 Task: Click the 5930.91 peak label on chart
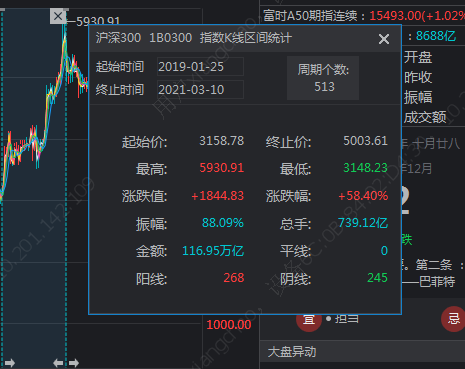click(98, 21)
